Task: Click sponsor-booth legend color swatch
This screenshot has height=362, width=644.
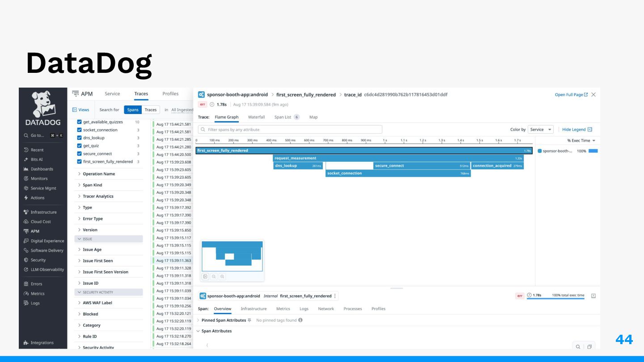Action: click(540, 151)
